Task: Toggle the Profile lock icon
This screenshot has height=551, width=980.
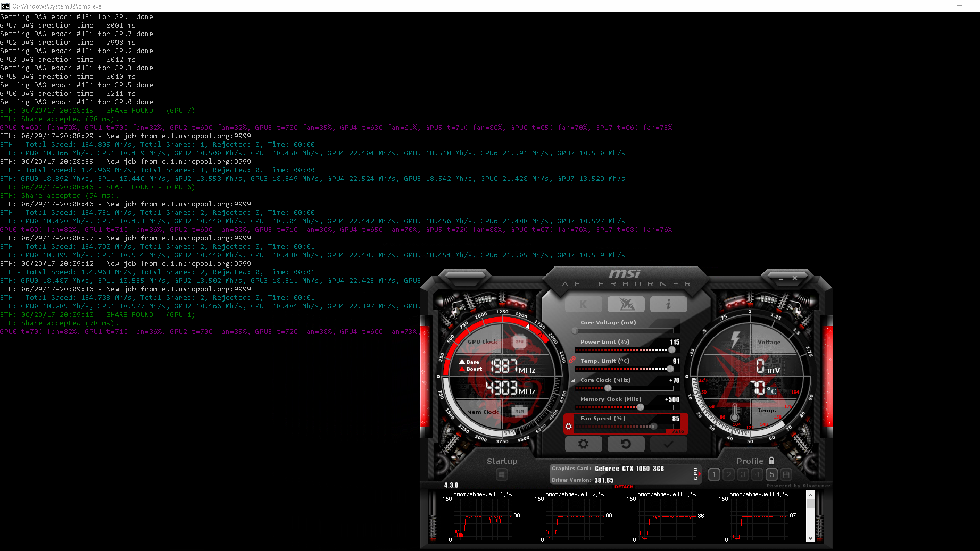Action: [x=771, y=461]
